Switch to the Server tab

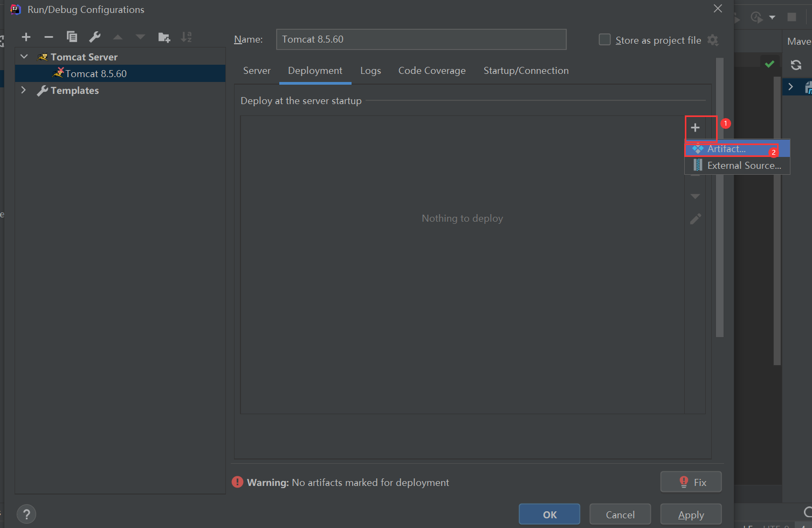[x=257, y=71]
